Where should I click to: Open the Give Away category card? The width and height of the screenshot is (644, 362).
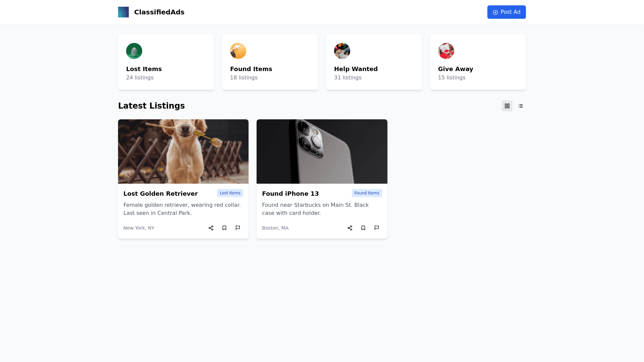tap(478, 62)
